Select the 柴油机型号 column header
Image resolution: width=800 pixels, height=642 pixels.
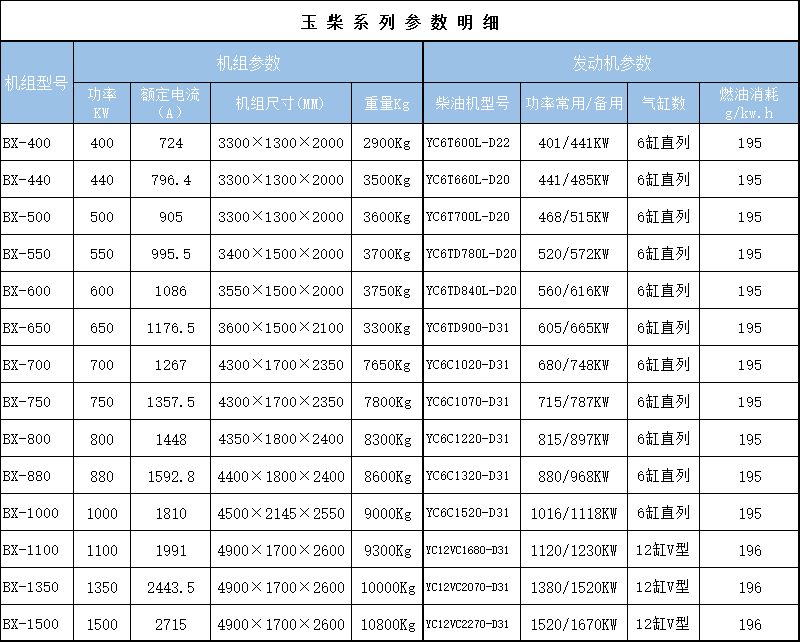[x=472, y=103]
